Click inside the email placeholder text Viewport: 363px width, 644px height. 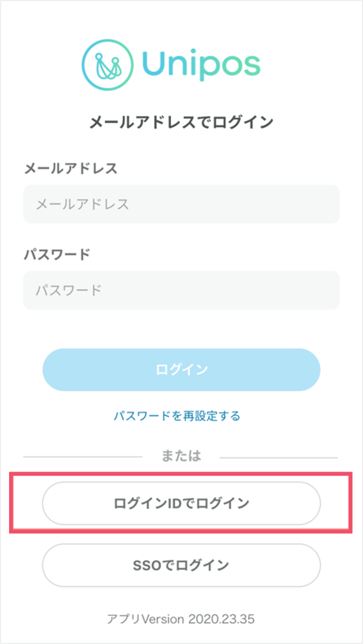tap(83, 204)
